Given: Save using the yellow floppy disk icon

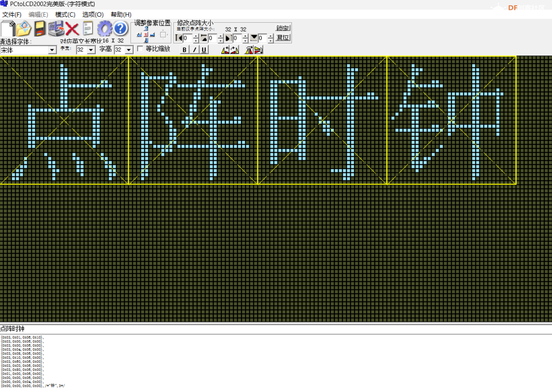Looking at the screenshot, I should tap(40, 29).
